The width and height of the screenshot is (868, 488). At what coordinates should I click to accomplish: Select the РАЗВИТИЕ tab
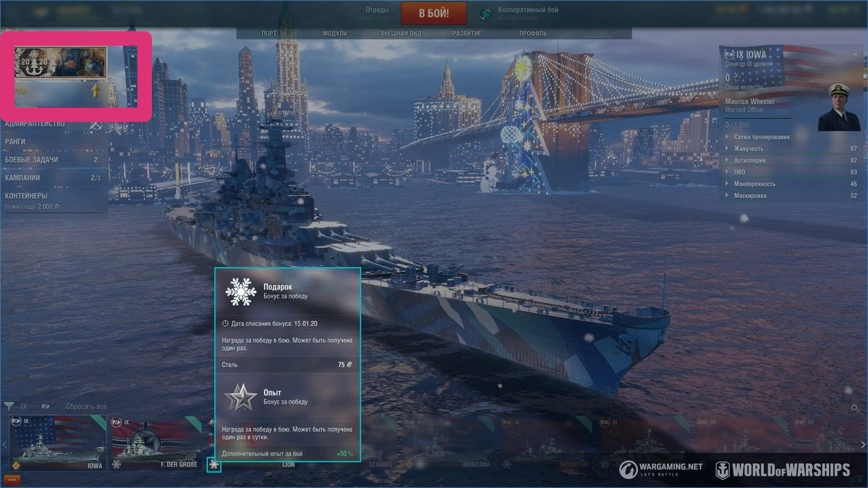[x=468, y=33]
